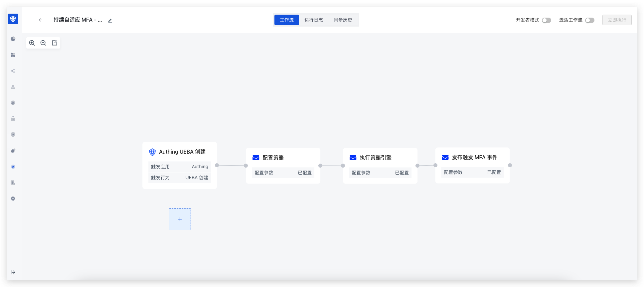Viewport: 644px width, 287px height.
Task: Click the zoom in magnifier icon
Action: tap(32, 43)
